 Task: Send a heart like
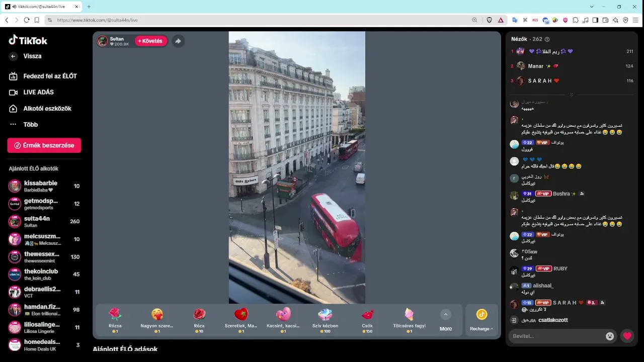(x=627, y=336)
